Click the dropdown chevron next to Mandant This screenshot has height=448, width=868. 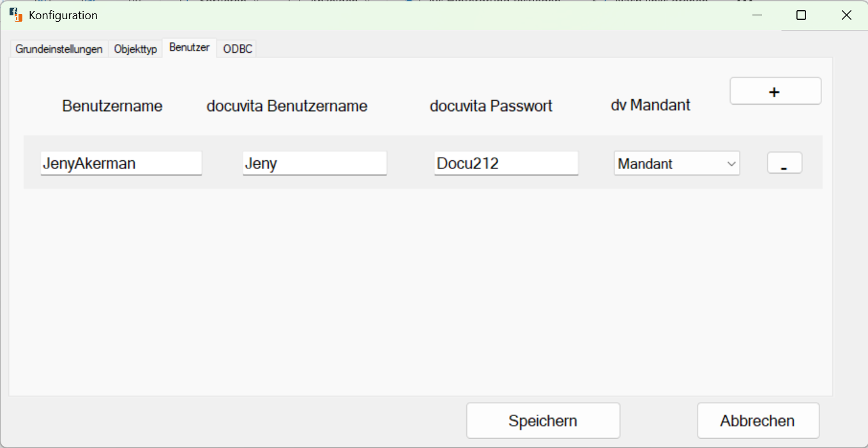coord(733,163)
